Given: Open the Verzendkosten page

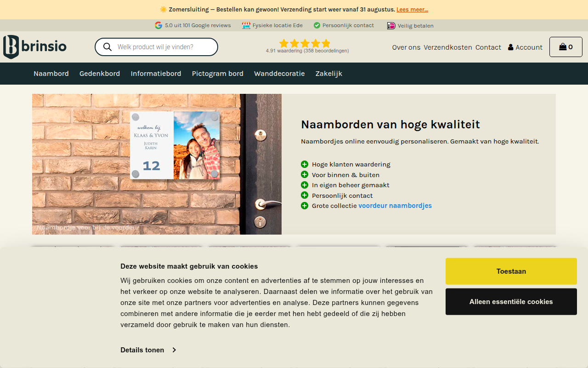Looking at the screenshot, I should pos(448,47).
